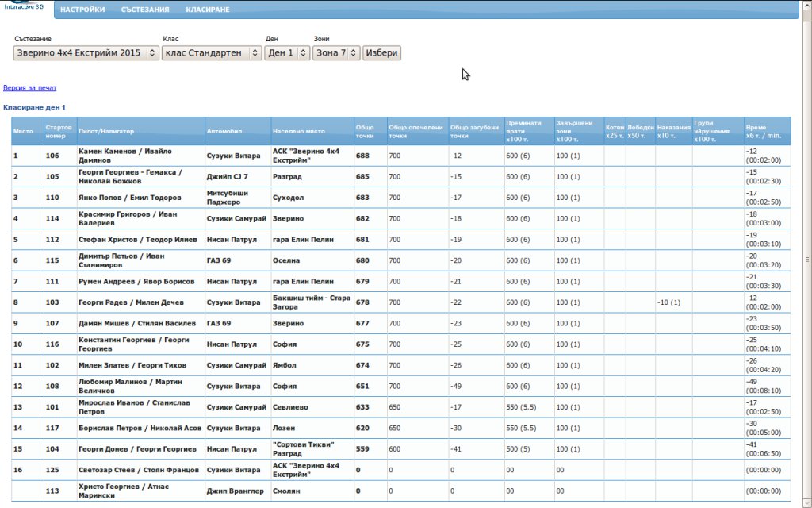Viewport: 812px width, 508px height.
Task: Open the КЛАСИРАНЕ menu
Action: (x=208, y=10)
